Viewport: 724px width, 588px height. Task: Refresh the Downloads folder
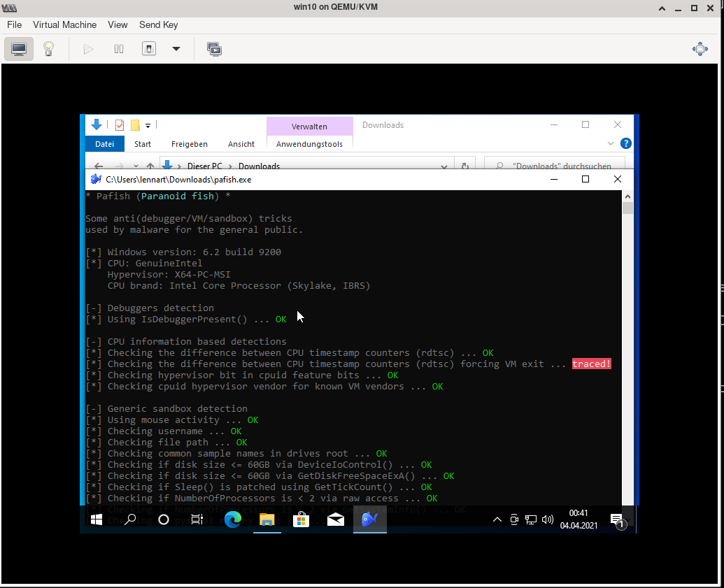click(465, 166)
